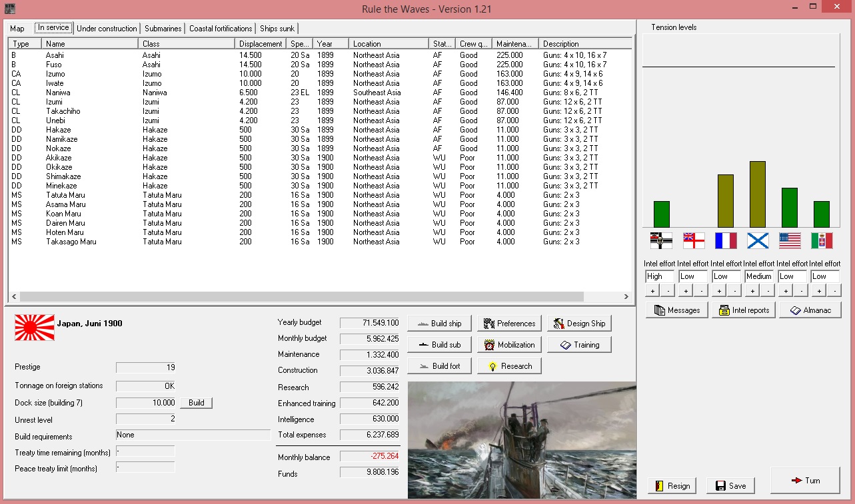The height and width of the screenshot is (504, 855).
Task: Click the French tricolor flag
Action: 726,240
